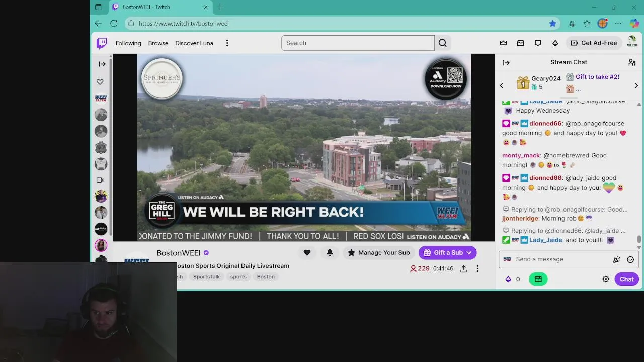
Task: Click the green channel points reward button
Action: (x=538, y=279)
